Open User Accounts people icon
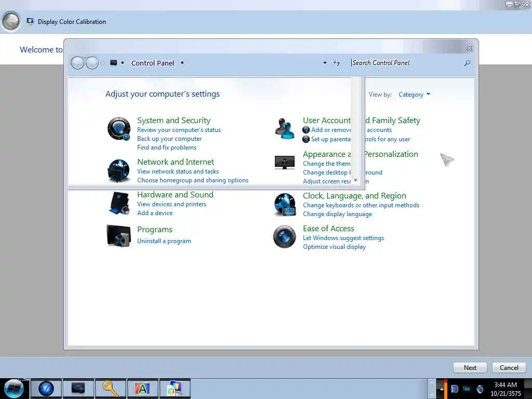532x399 pixels. pyautogui.click(x=284, y=129)
